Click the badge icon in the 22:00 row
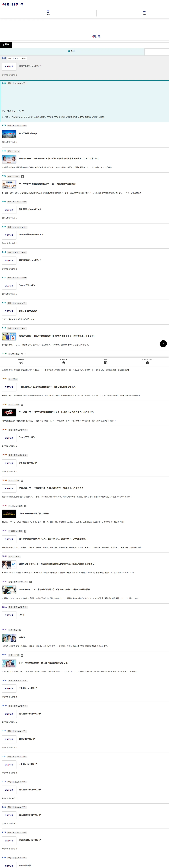The width and height of the screenshot is (169, 868). click(x=31, y=582)
